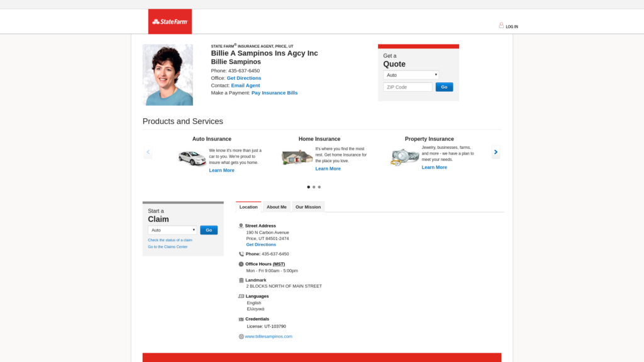
Task: Advance carousel with the right arrow
Action: tap(496, 152)
